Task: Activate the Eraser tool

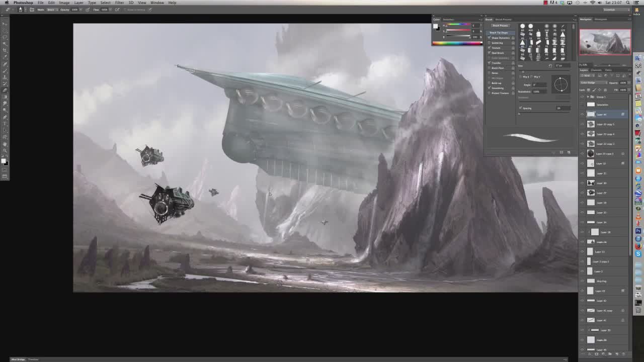Action: [x=5, y=90]
